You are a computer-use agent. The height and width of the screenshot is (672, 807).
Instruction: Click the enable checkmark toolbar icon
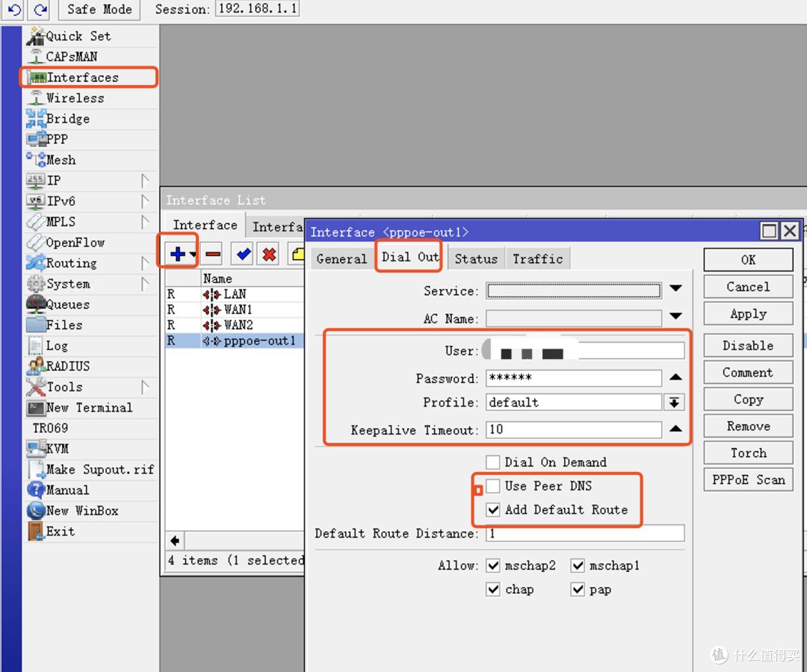[241, 254]
